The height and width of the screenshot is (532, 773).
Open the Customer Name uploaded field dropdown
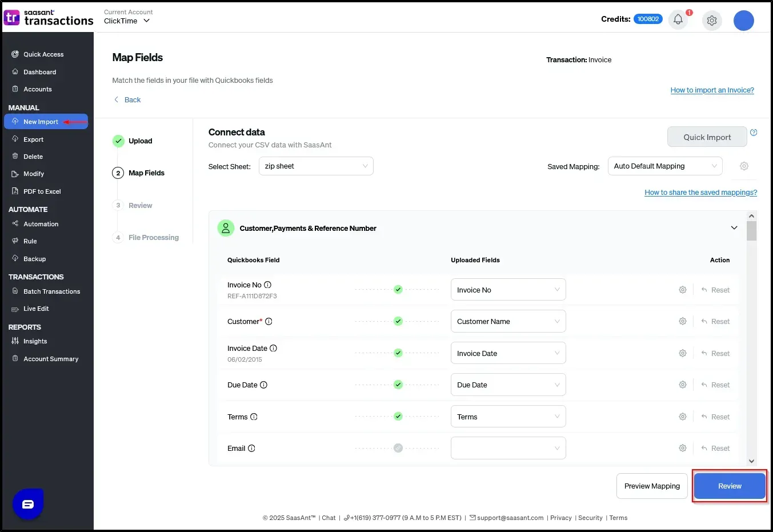[x=508, y=321]
